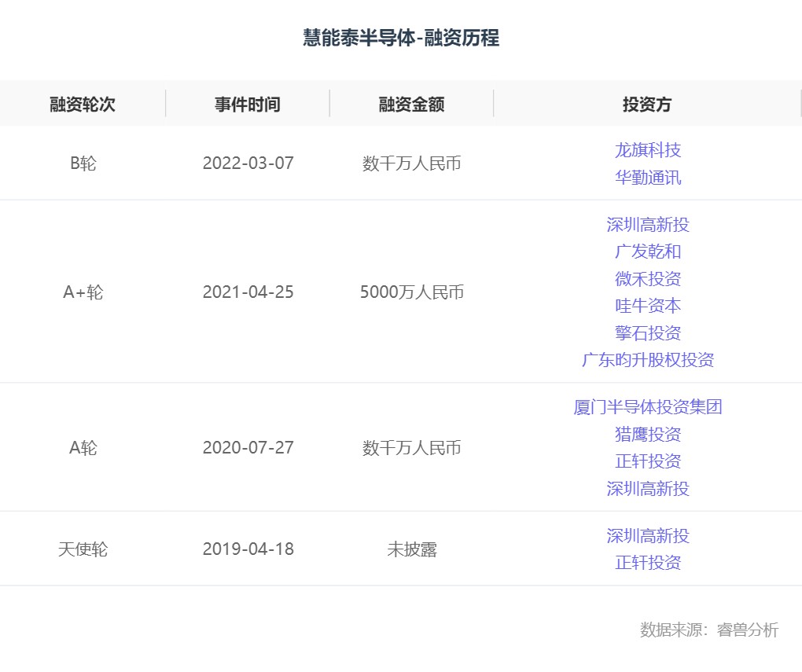Click the 事件时间 column header
This screenshot has height=672, width=802.
pyautogui.click(x=248, y=105)
